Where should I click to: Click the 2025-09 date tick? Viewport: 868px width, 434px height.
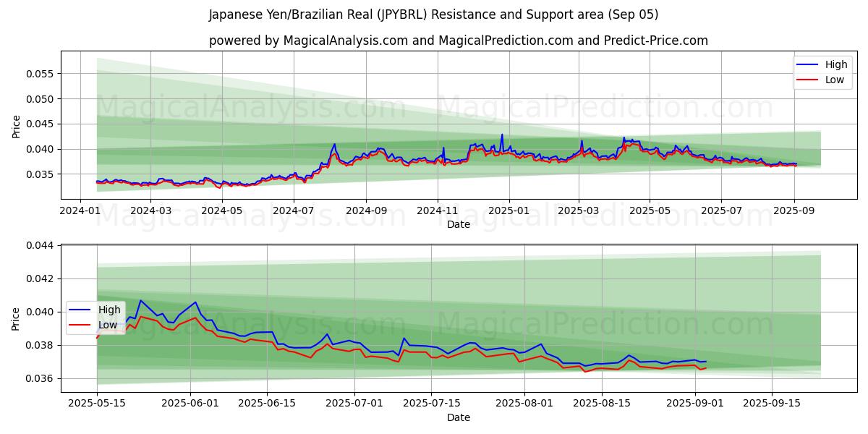(x=794, y=210)
